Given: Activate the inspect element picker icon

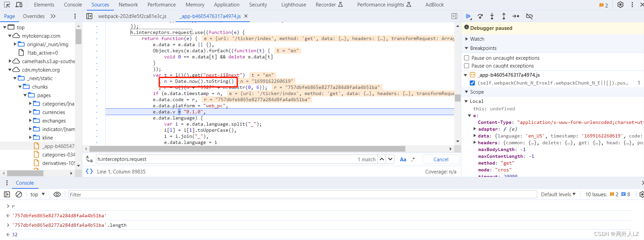Looking at the screenshot, I should 7,5.
